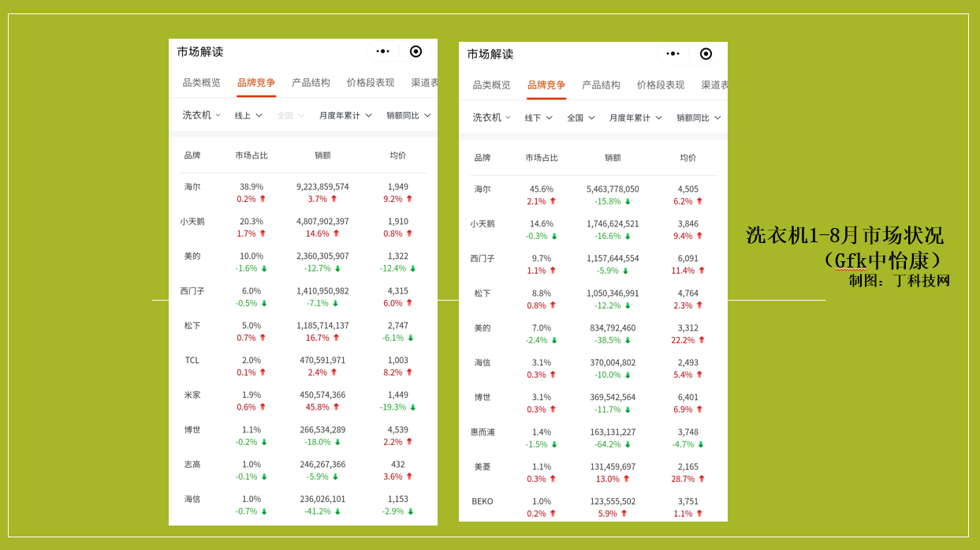Open the 线下 channel dropdown
This screenshot has width=980, height=550.
[538, 118]
